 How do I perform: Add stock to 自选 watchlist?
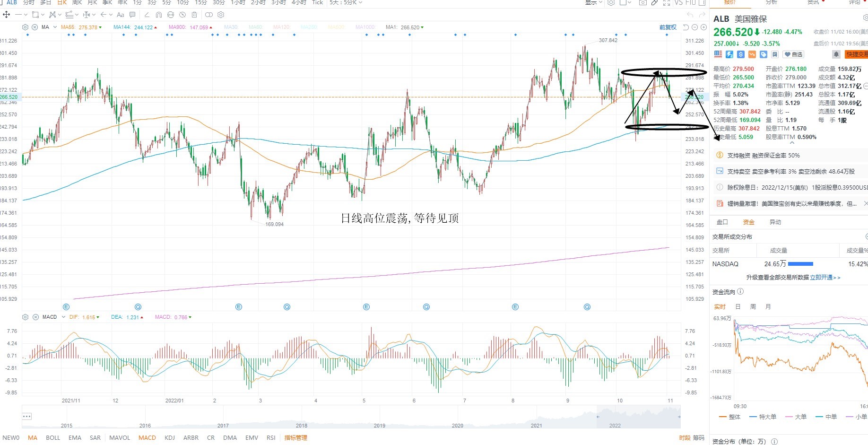(x=794, y=54)
